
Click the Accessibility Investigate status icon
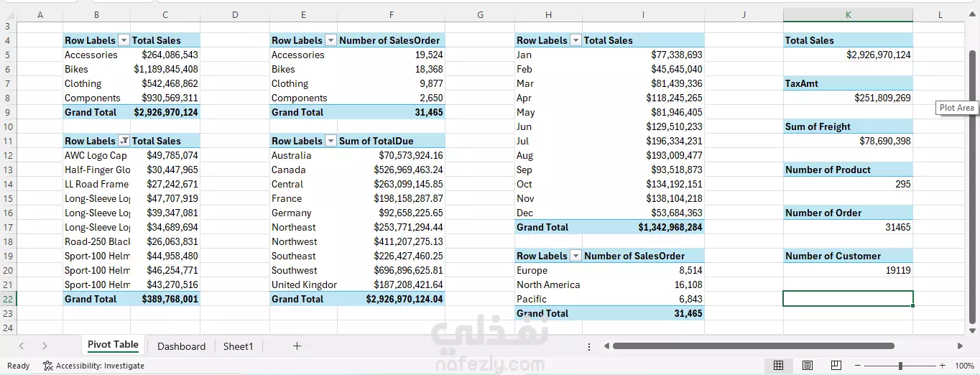(x=48, y=366)
